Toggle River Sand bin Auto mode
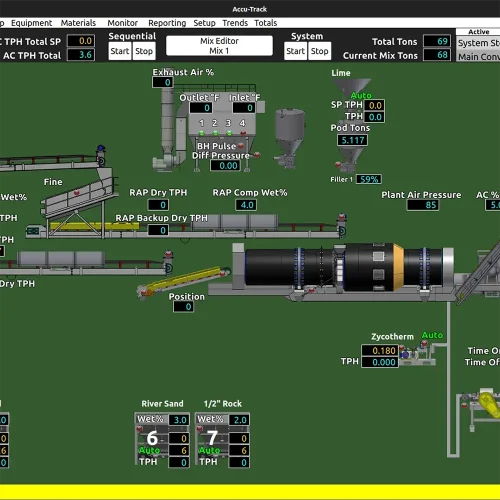The image size is (500, 500). click(149, 450)
